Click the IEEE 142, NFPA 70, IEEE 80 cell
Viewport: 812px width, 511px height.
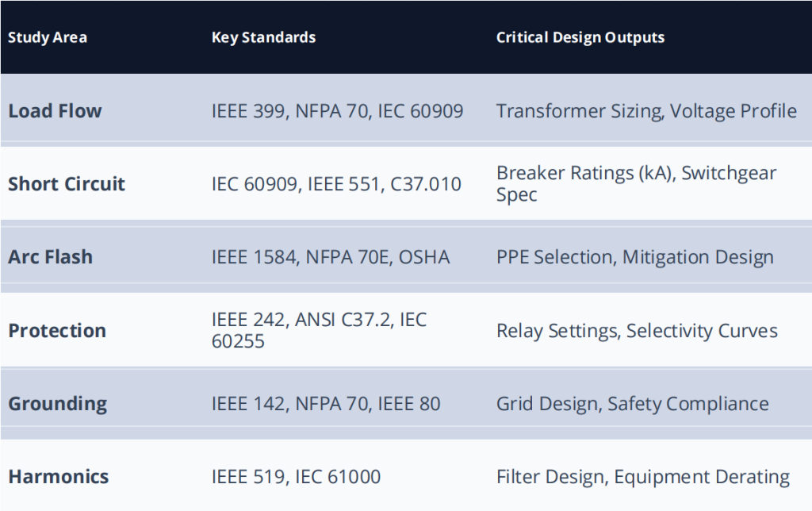pos(326,403)
